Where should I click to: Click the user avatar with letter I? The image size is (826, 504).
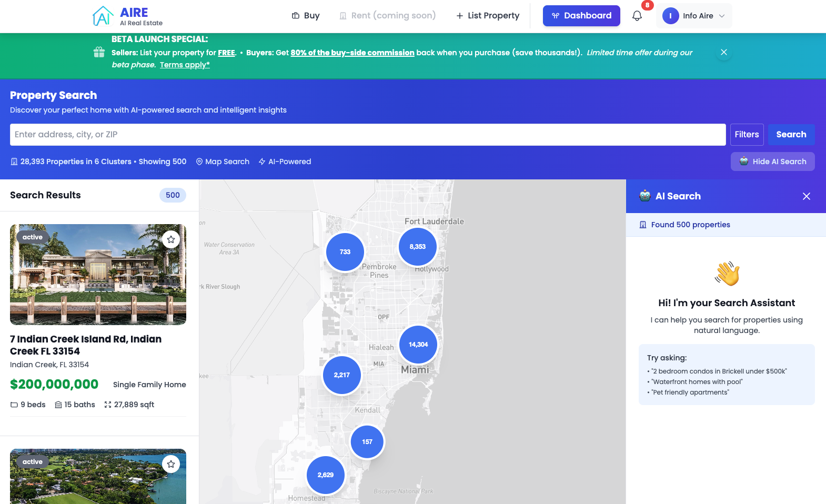click(x=670, y=16)
